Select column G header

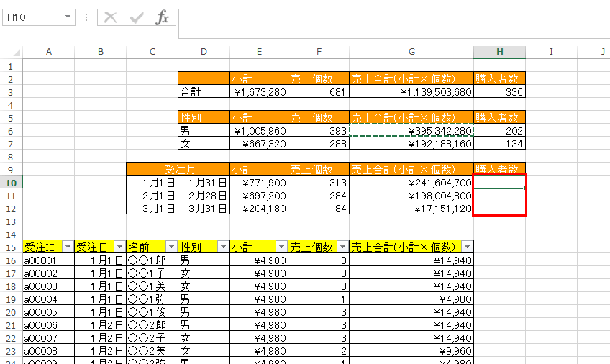411,52
